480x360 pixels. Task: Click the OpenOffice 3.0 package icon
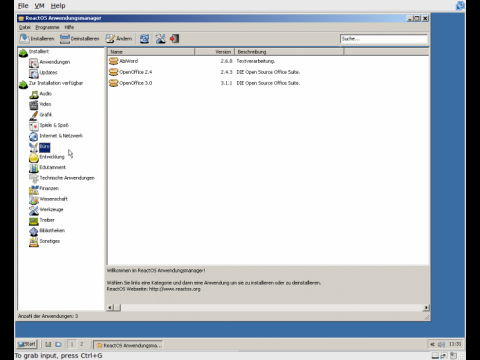(113, 83)
